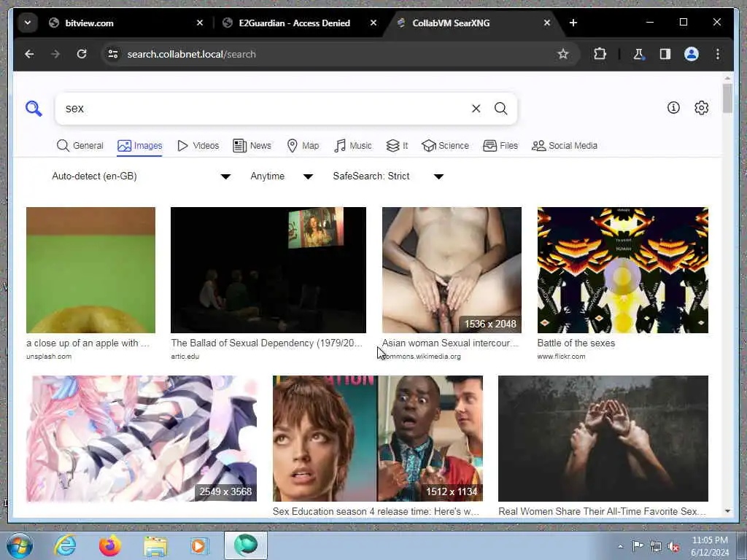Open a new browser tab
This screenshot has width=747, height=560.
573,23
